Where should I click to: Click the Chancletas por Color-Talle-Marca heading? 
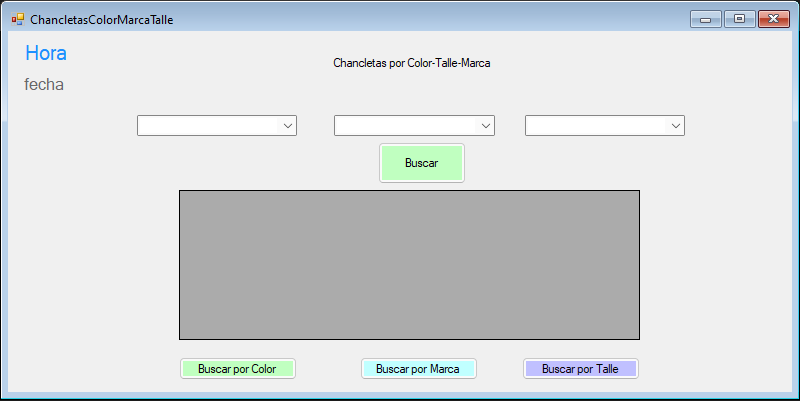click(412, 63)
